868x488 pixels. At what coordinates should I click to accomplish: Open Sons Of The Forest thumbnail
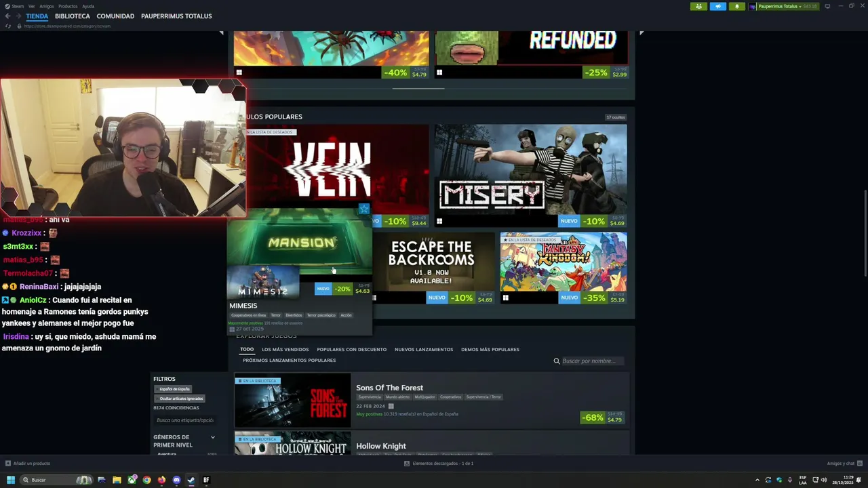293,400
